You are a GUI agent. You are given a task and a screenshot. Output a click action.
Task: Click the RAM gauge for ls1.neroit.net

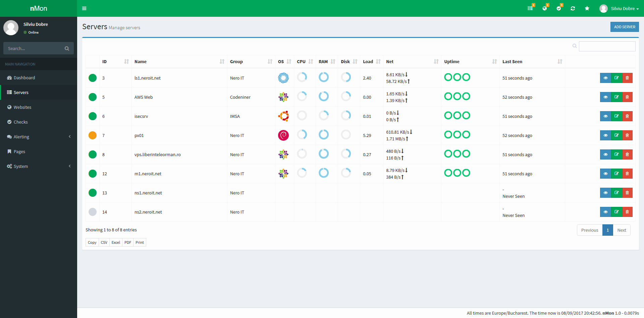click(324, 77)
